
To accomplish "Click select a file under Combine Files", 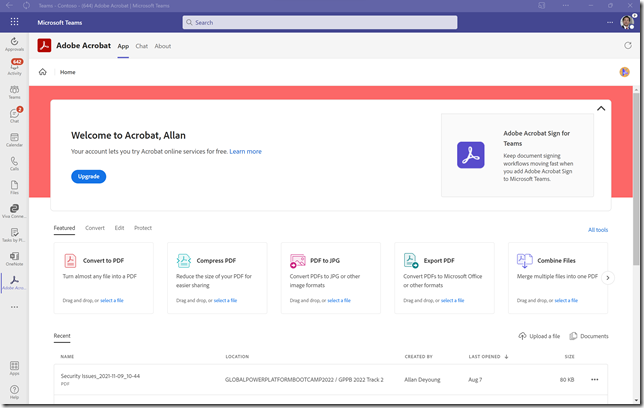I will pyautogui.click(x=566, y=301).
